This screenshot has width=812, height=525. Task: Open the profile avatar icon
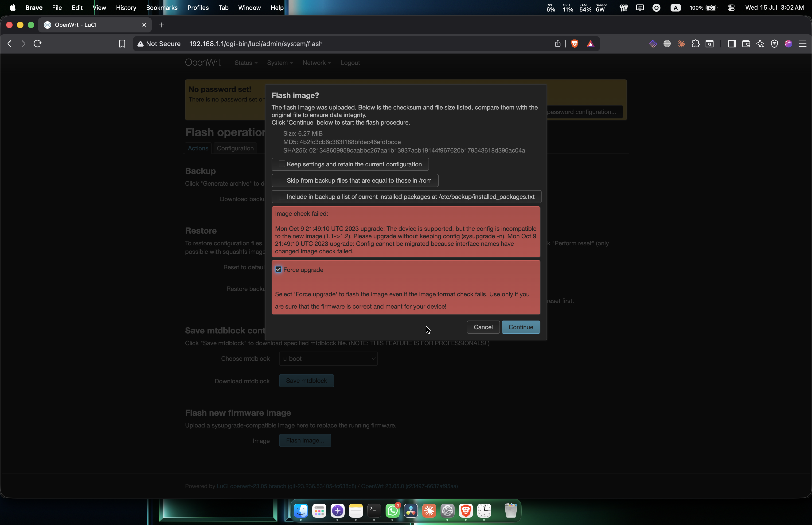[x=789, y=44]
